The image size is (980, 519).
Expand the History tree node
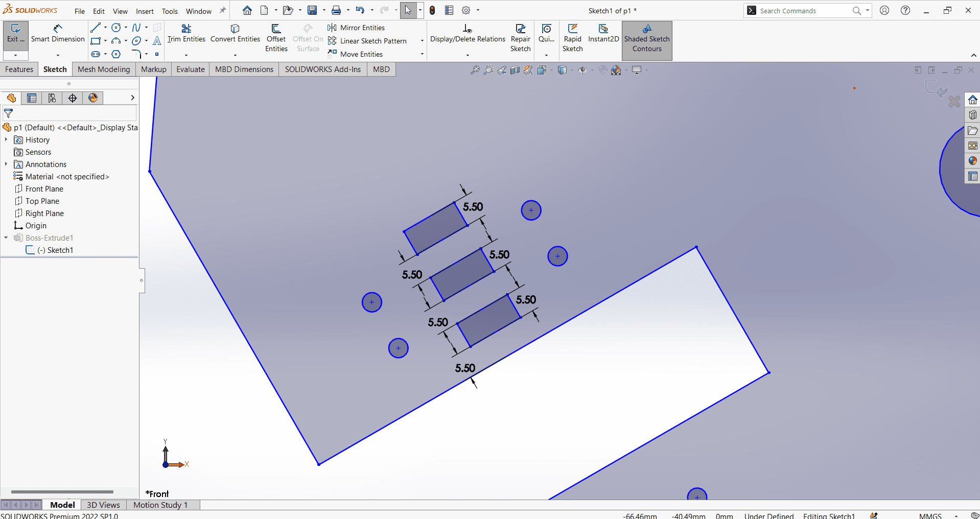pyautogui.click(x=6, y=140)
